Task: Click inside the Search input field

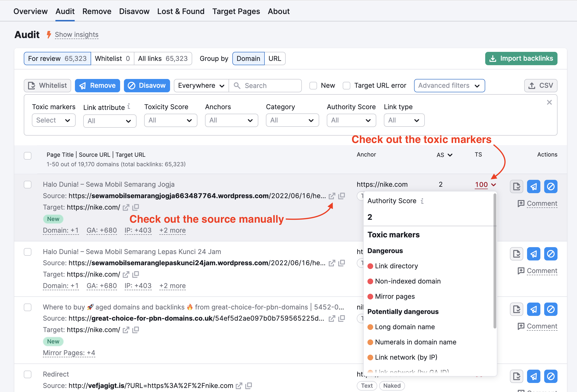Action: (266, 85)
